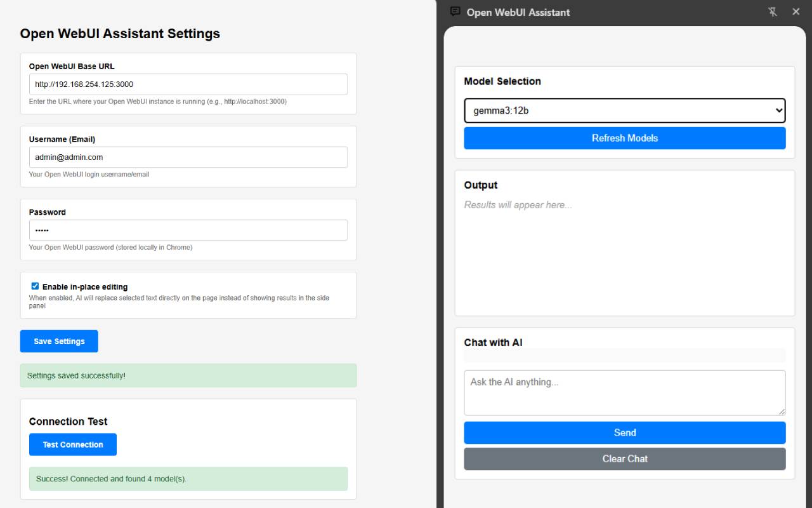Click the Test Connection button
The width and height of the screenshot is (812, 508).
tap(73, 444)
